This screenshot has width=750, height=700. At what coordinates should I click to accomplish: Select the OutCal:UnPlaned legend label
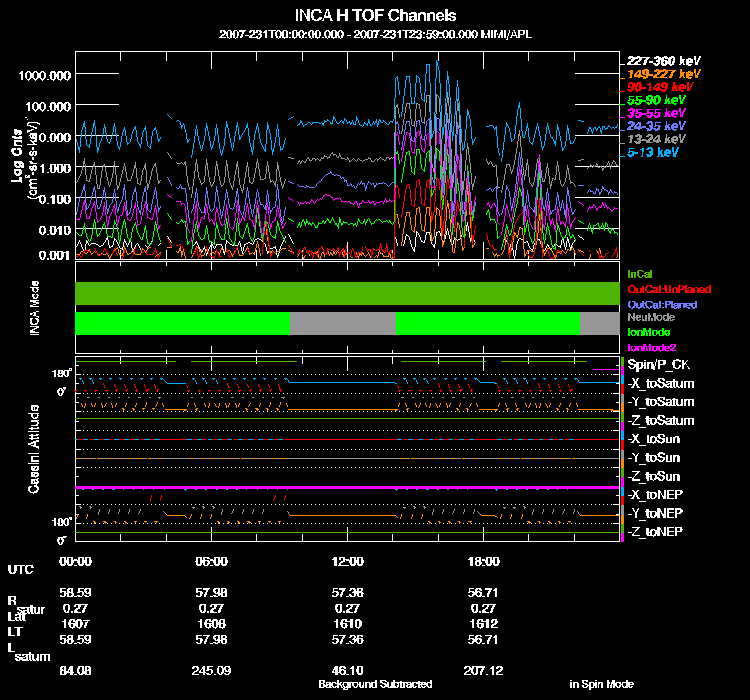pyautogui.click(x=662, y=289)
